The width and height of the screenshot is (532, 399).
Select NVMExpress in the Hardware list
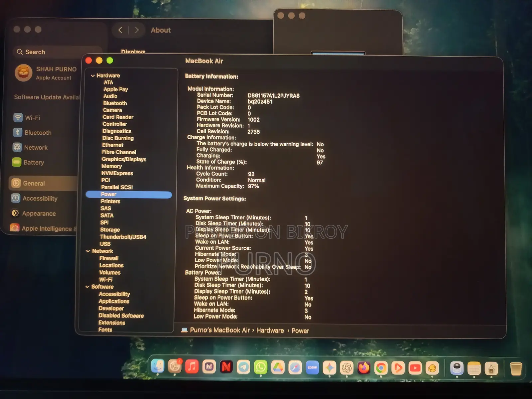[117, 173]
